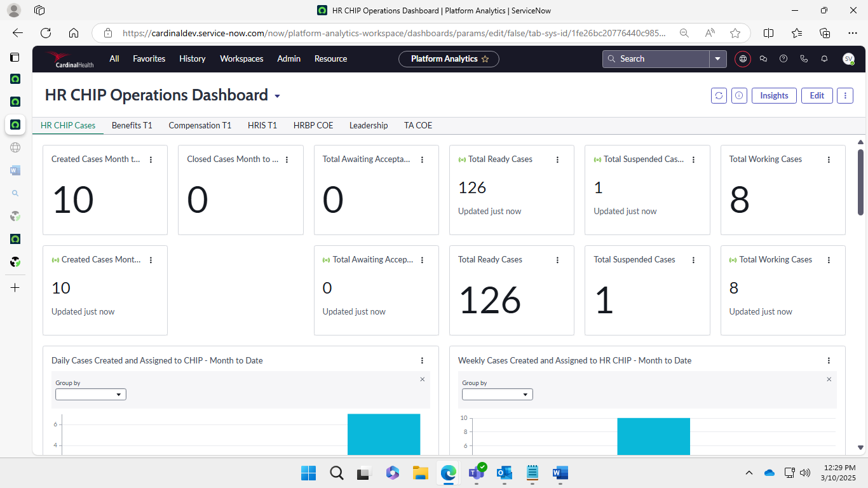Open Microsoft Teams from taskbar
The image size is (868, 488).
(477, 473)
